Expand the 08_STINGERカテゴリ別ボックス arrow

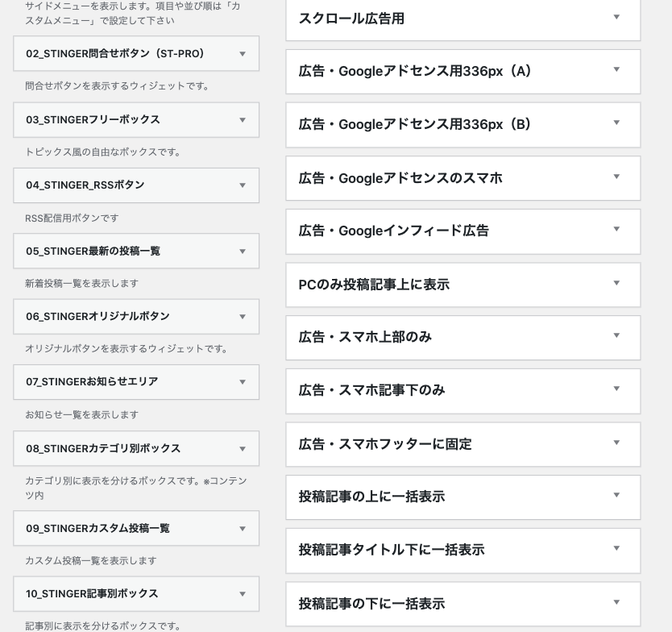pos(243,449)
